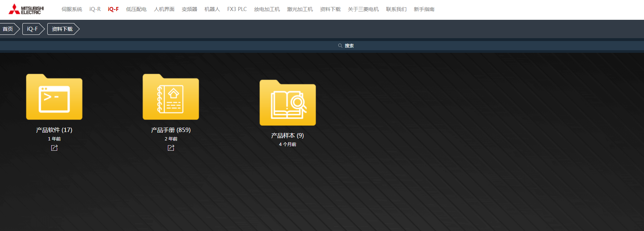Open 变频器 menu item
Viewport: 644px width, 231px height.
coord(189,9)
